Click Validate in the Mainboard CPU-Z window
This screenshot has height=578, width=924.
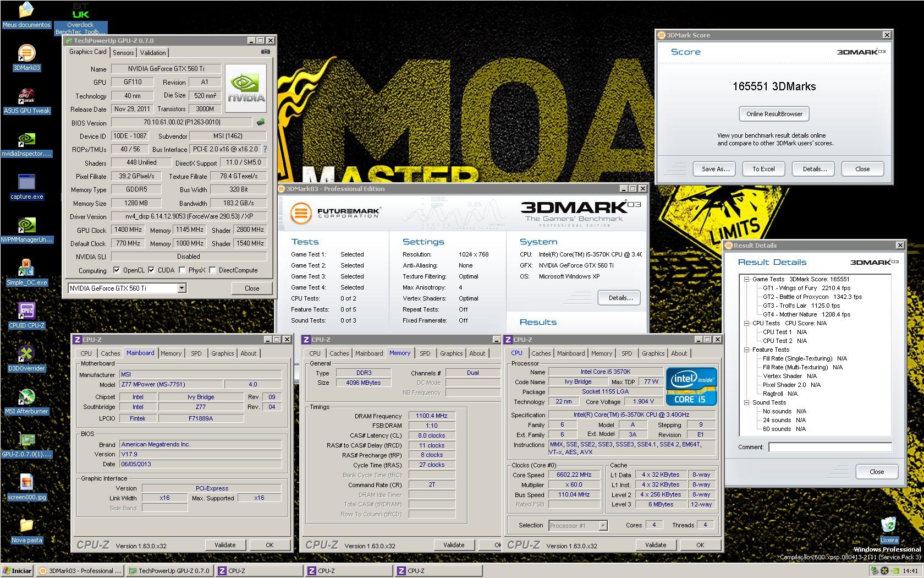pyautogui.click(x=225, y=545)
